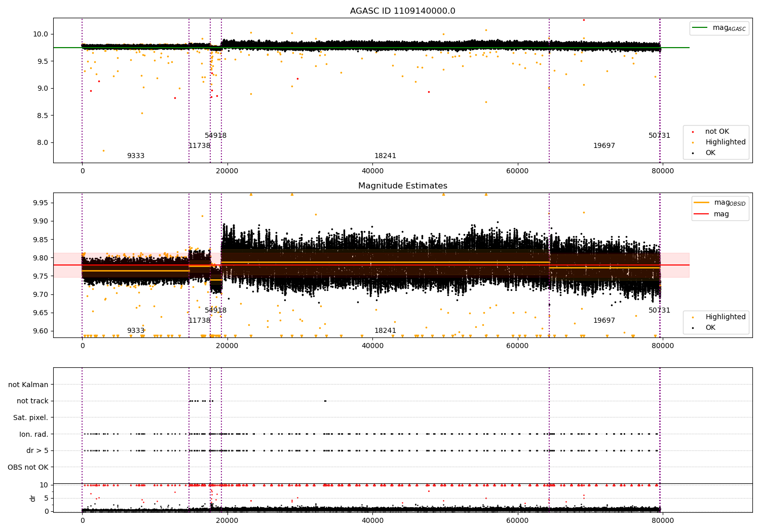760x532 pixels.
Task: Select the mag OBSID orange legend entry
Action: [721, 203]
